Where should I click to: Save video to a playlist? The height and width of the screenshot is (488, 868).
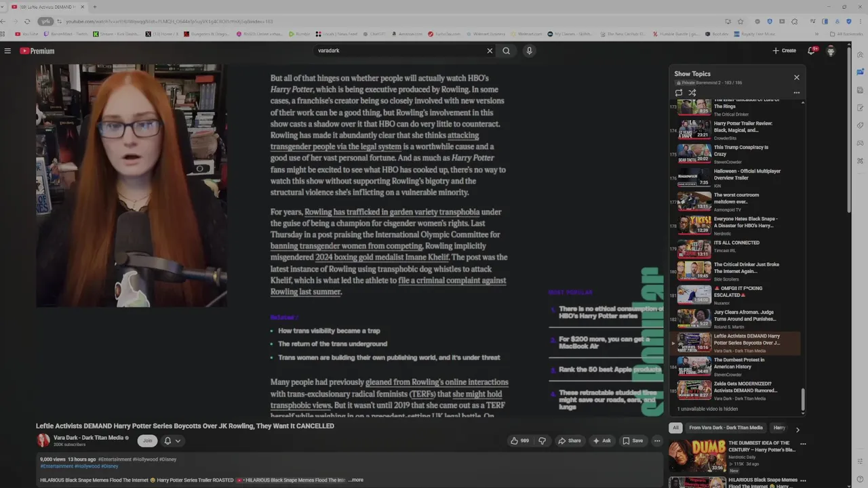(633, 441)
